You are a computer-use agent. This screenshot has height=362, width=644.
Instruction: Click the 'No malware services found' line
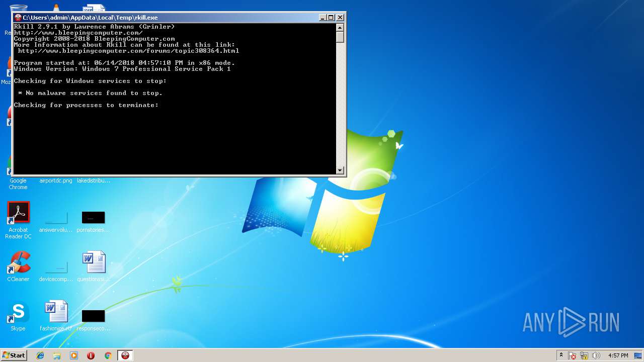click(x=90, y=93)
